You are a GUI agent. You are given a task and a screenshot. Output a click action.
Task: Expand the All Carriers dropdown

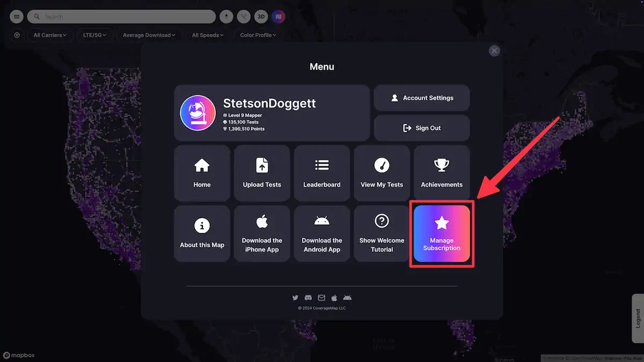(x=50, y=35)
